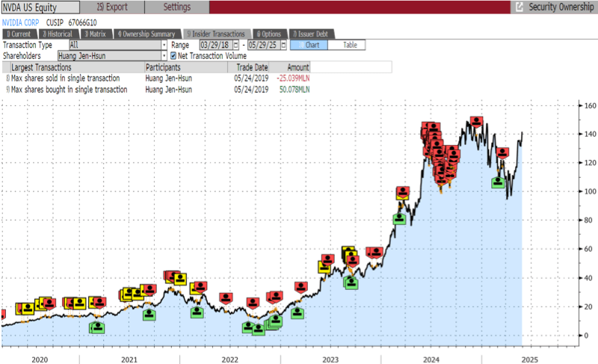598x364 pixels.
Task: Open the Shareholders dropdown
Action: [164, 55]
